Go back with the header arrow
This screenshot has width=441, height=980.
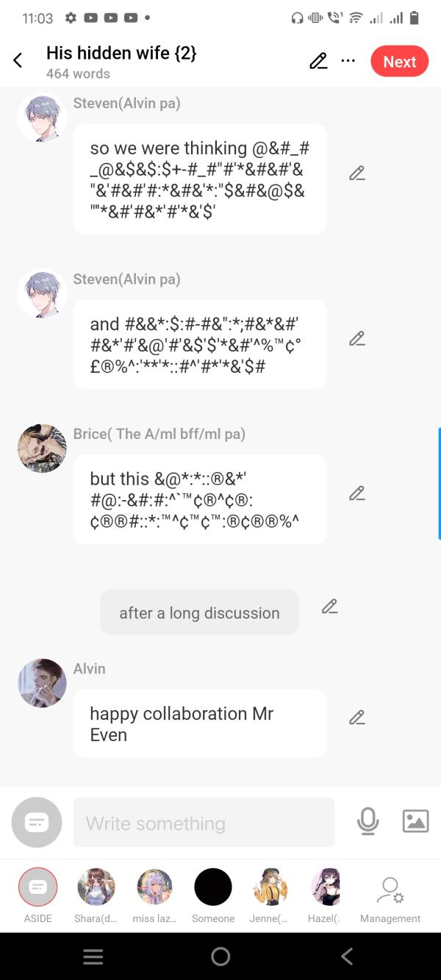click(18, 61)
